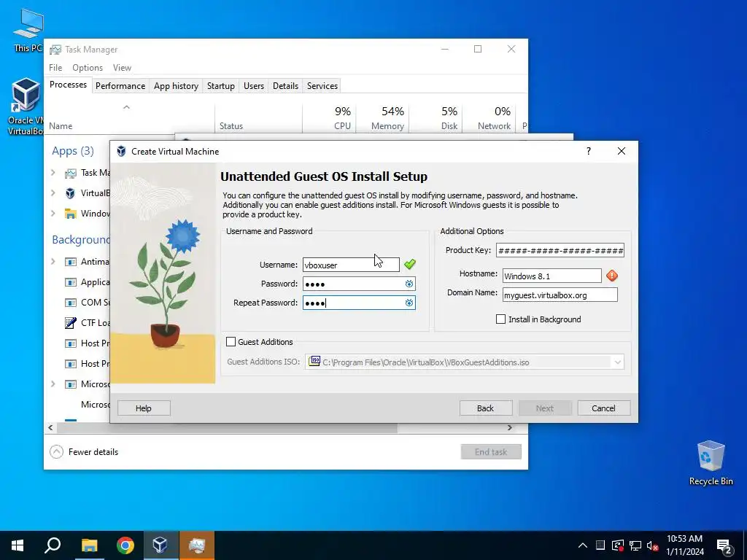Expand the VirtualBox app row in Task Manager
Image resolution: width=747 pixels, height=560 pixels.
pos(53,192)
